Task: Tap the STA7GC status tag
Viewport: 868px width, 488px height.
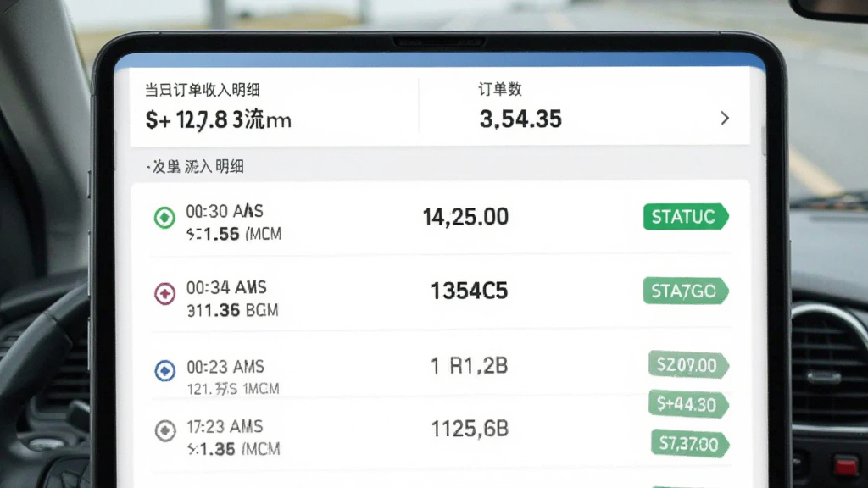Action: [x=685, y=291]
